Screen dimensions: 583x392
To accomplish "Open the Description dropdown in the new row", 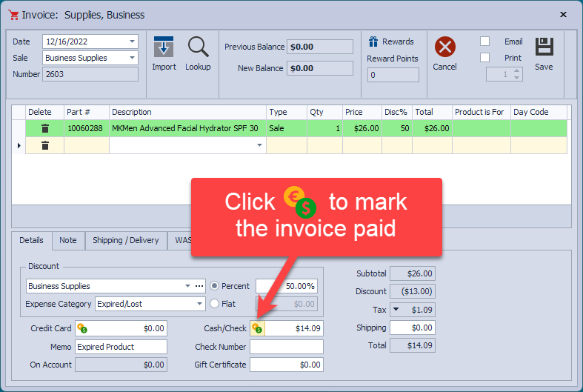I will (259, 145).
